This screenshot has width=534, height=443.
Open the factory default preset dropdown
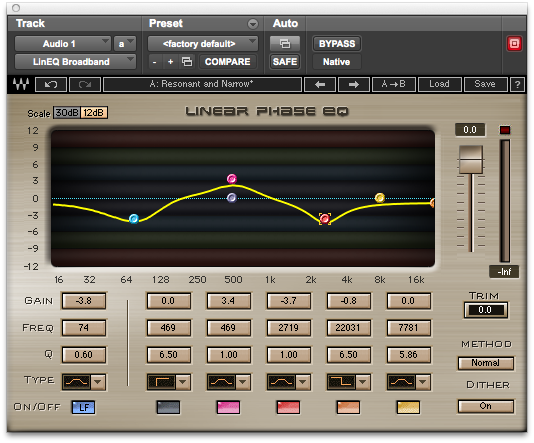pyautogui.click(x=203, y=44)
